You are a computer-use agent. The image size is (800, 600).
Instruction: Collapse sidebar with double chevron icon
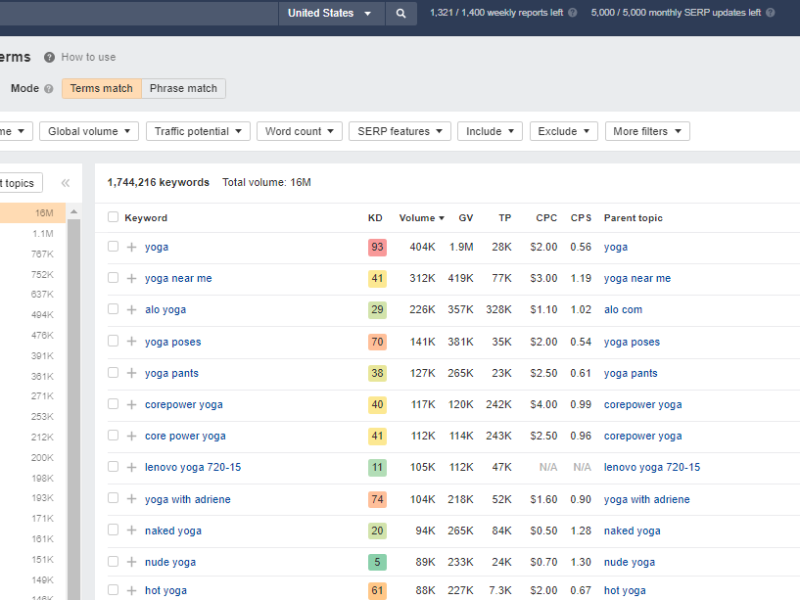click(x=65, y=183)
